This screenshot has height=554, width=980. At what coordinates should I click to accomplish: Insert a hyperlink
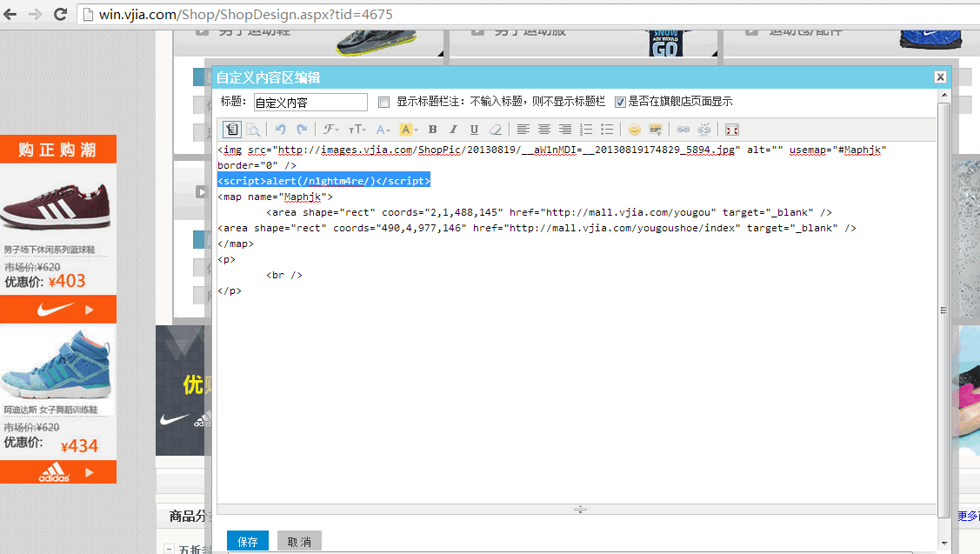(683, 130)
